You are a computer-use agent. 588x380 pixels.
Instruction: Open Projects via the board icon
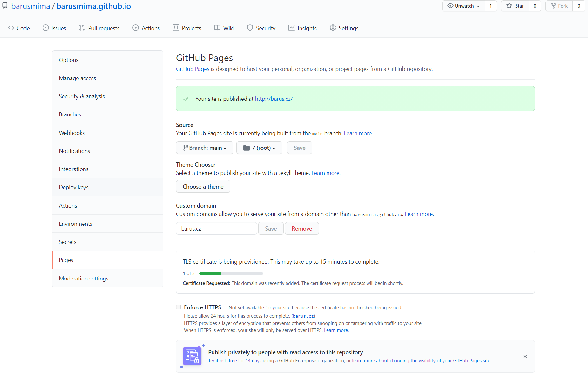(176, 28)
